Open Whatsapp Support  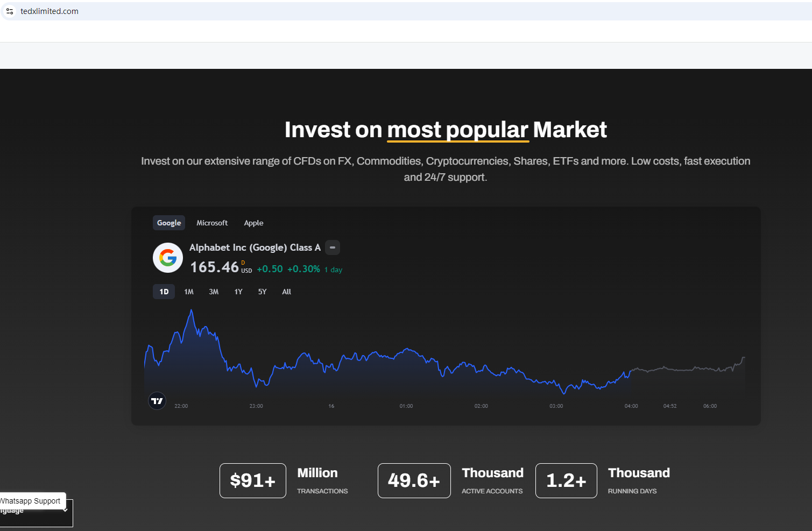click(x=31, y=501)
